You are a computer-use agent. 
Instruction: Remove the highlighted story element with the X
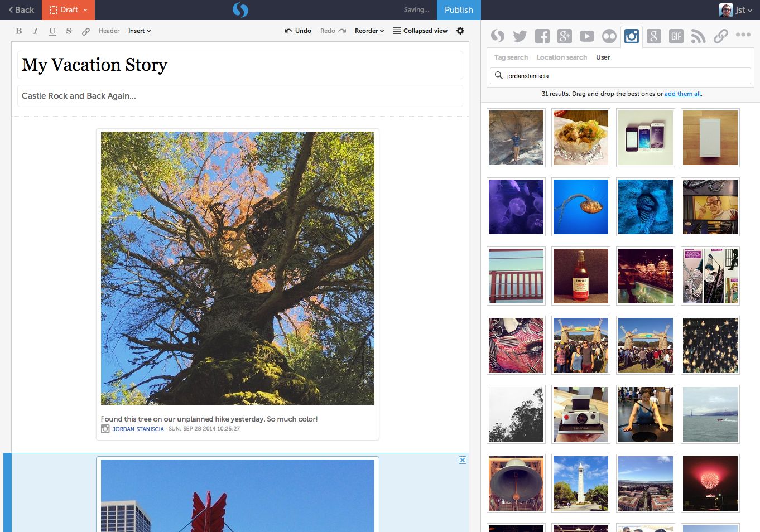pyautogui.click(x=463, y=460)
